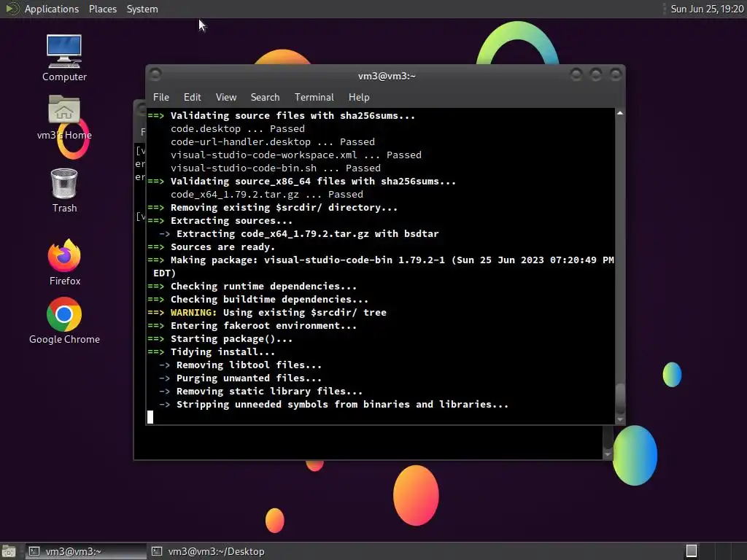
Task: Click 'Checking buildtime dependencies...' line
Action: click(269, 300)
